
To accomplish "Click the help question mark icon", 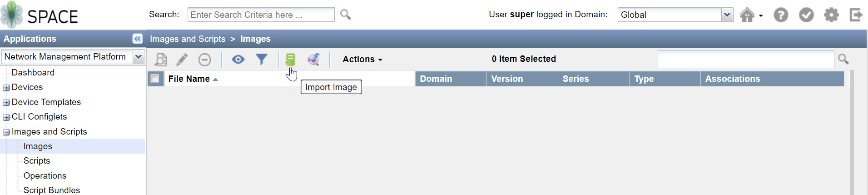I will pos(781,15).
